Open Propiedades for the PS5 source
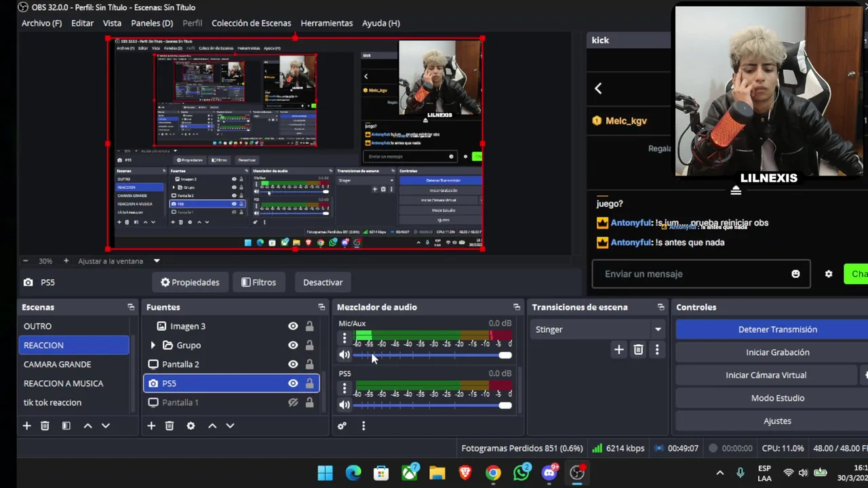 [x=190, y=282]
